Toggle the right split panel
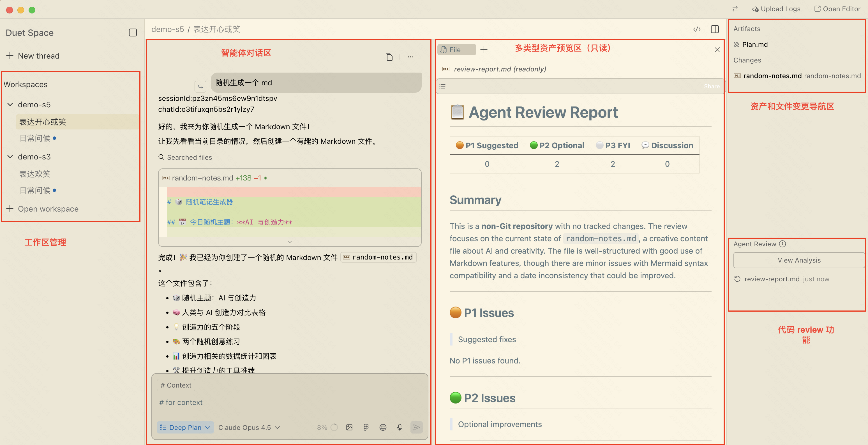 tap(715, 29)
